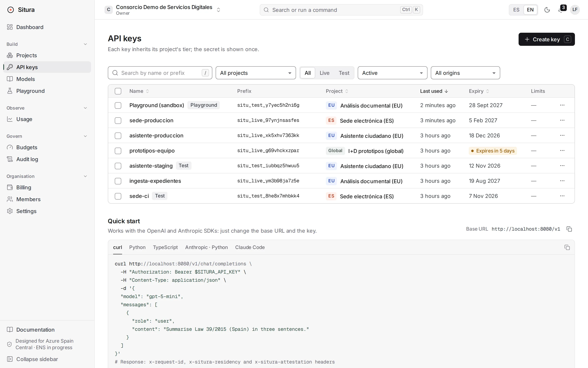The width and height of the screenshot is (588, 368).
Task: Open the Audit log
Action: click(47, 159)
